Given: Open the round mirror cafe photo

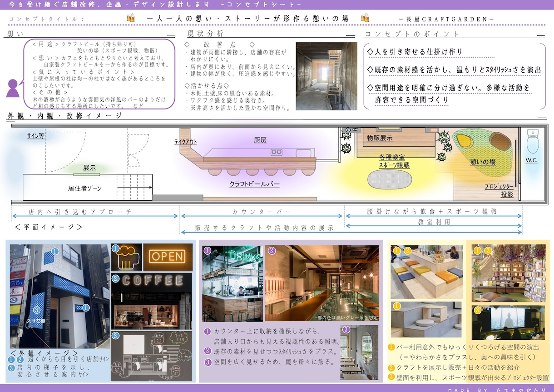Looking at the screenshot, I should click(x=359, y=352).
